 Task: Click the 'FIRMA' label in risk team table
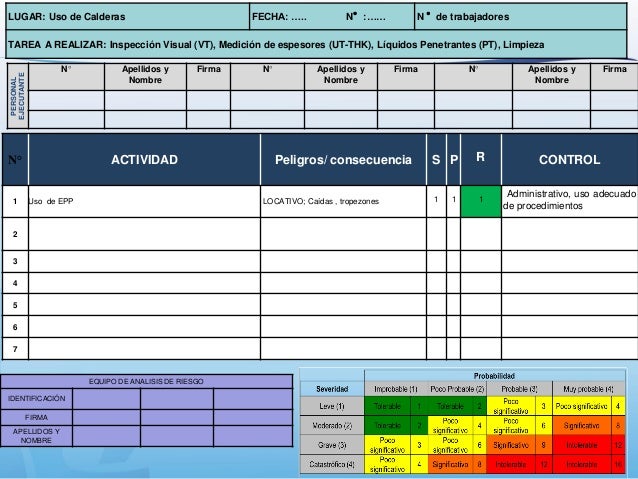click(x=37, y=418)
